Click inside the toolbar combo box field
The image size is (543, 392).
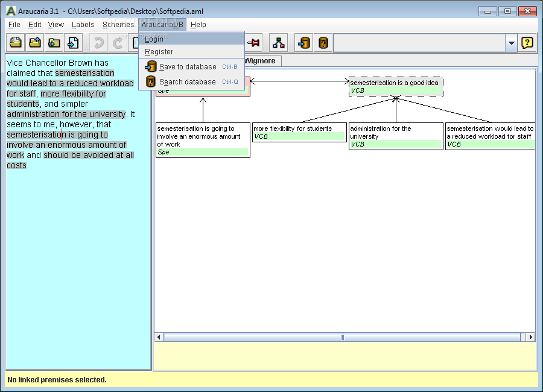(x=419, y=43)
